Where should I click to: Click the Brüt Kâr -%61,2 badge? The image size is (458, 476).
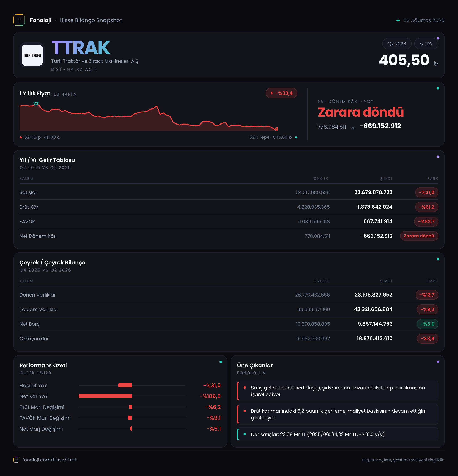tap(427, 207)
